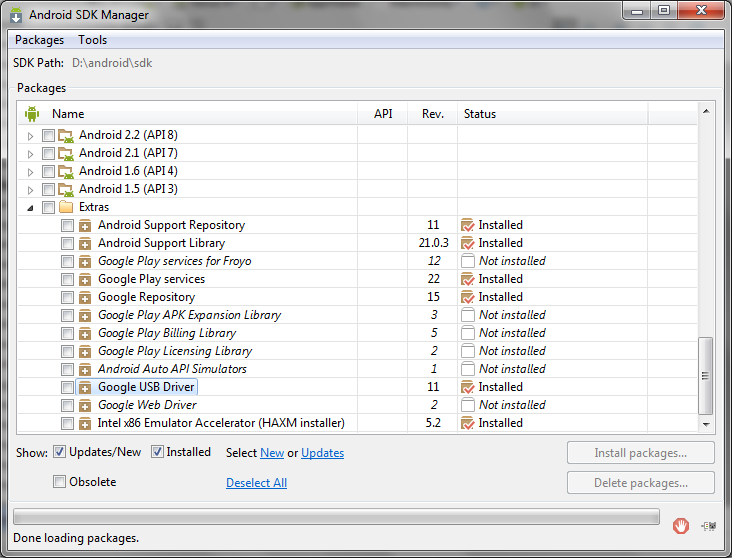Click the package icon beside Android Support Library
Screen dimensions: 732x558
85,244
